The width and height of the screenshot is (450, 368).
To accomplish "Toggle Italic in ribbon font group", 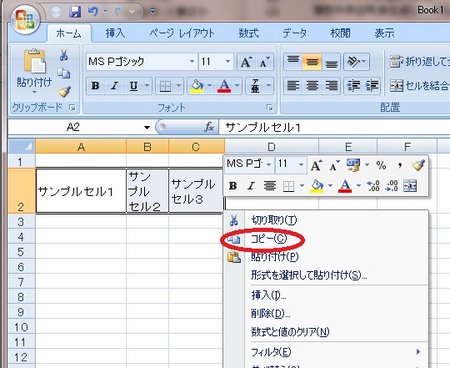I will pyautogui.click(x=115, y=86).
